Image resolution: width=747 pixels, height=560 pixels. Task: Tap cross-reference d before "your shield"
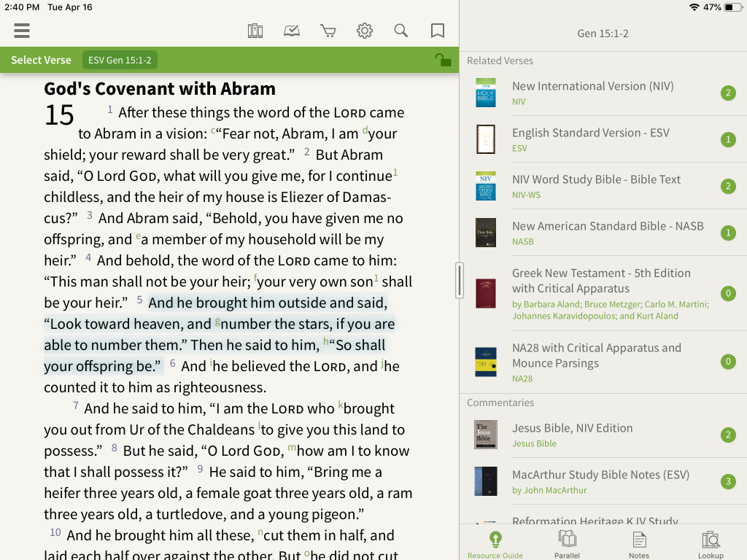(365, 130)
